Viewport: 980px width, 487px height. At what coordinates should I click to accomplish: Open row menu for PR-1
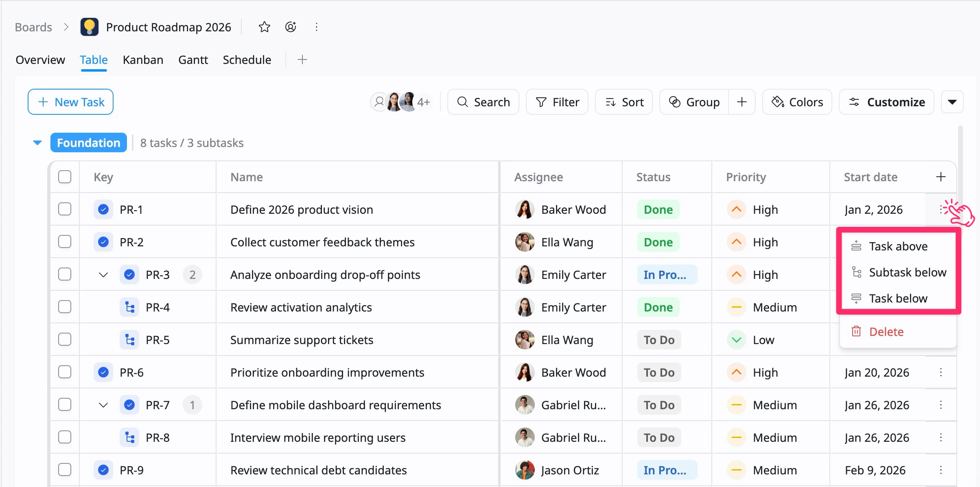coord(941,209)
